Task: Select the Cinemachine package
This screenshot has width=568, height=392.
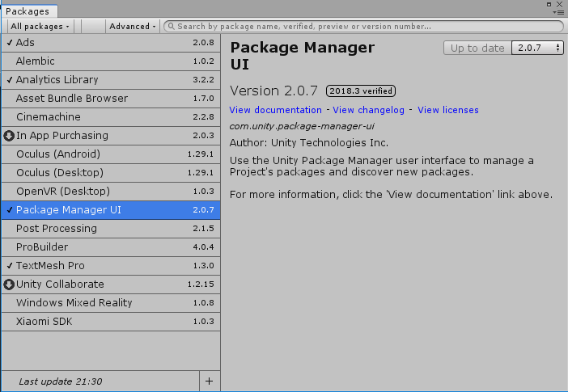Action: coord(111,117)
